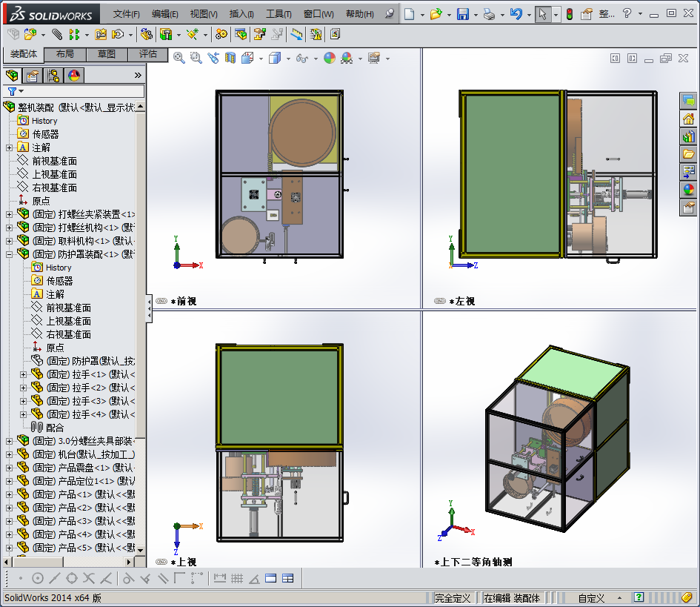Image resolution: width=700 pixels, height=607 pixels.
Task: Expand the 产品震盘<1> component
Action: (9, 468)
